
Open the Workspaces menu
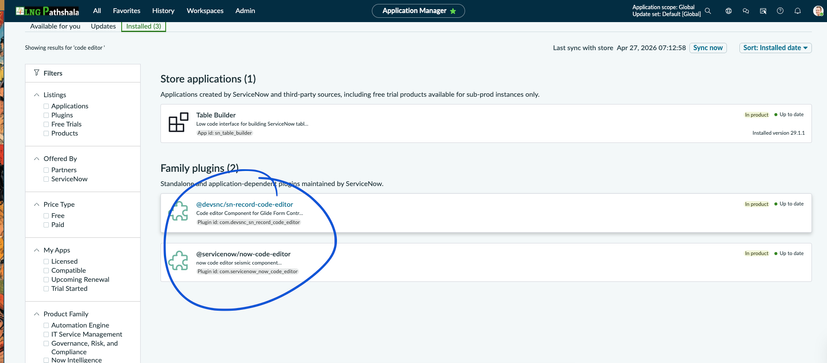pos(205,11)
